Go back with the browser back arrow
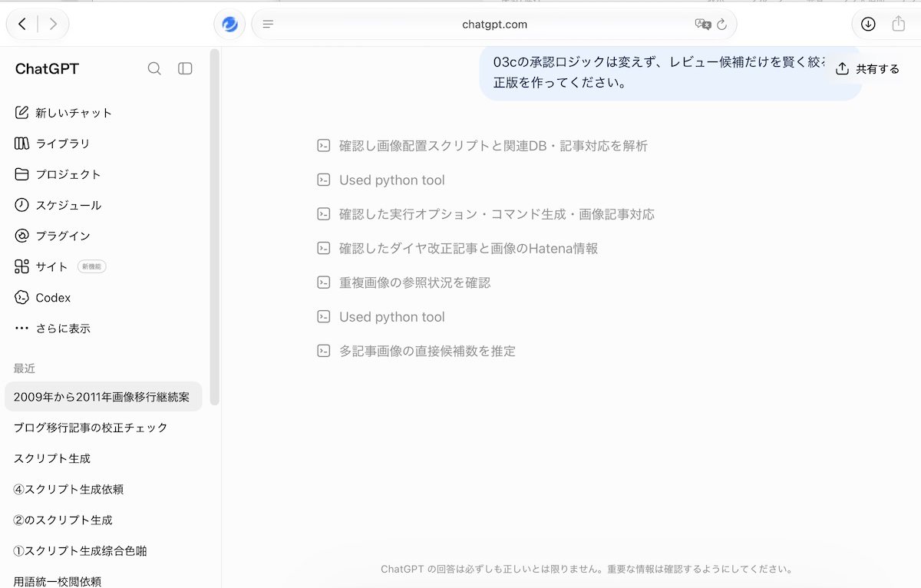The width and height of the screenshot is (921, 588). pyautogui.click(x=21, y=24)
